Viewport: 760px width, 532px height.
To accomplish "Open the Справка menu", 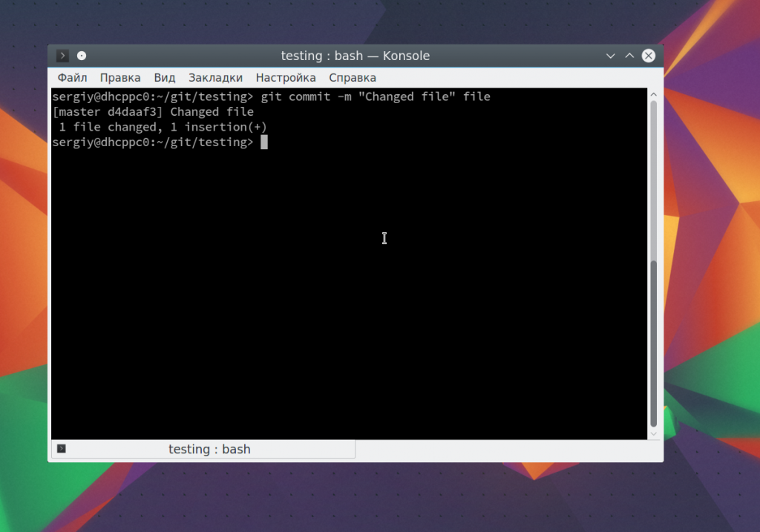I will click(353, 78).
